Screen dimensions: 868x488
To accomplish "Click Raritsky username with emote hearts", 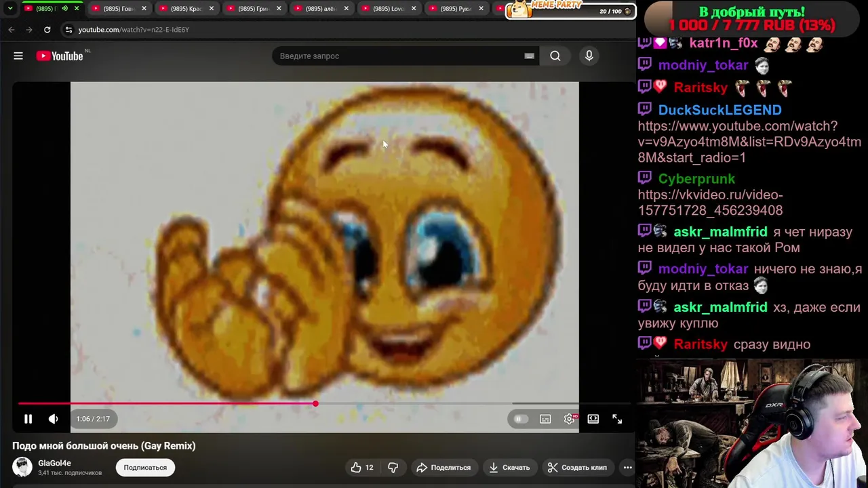I will pos(701,87).
